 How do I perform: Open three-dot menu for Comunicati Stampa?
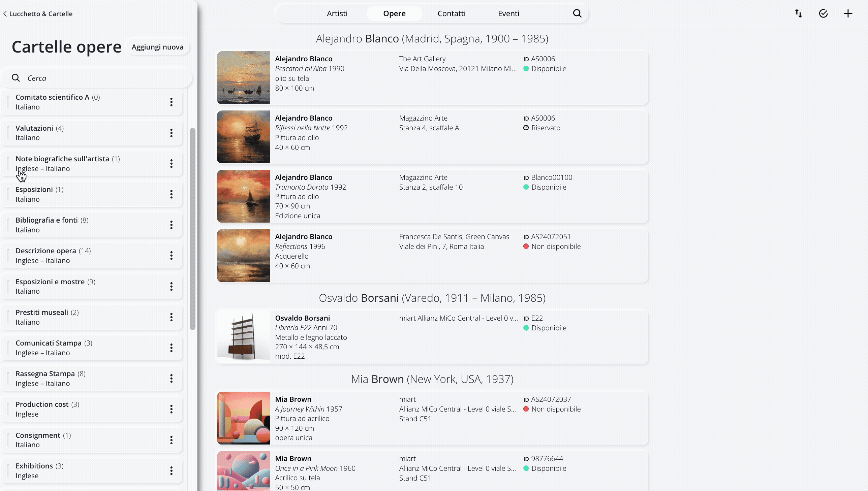point(172,348)
